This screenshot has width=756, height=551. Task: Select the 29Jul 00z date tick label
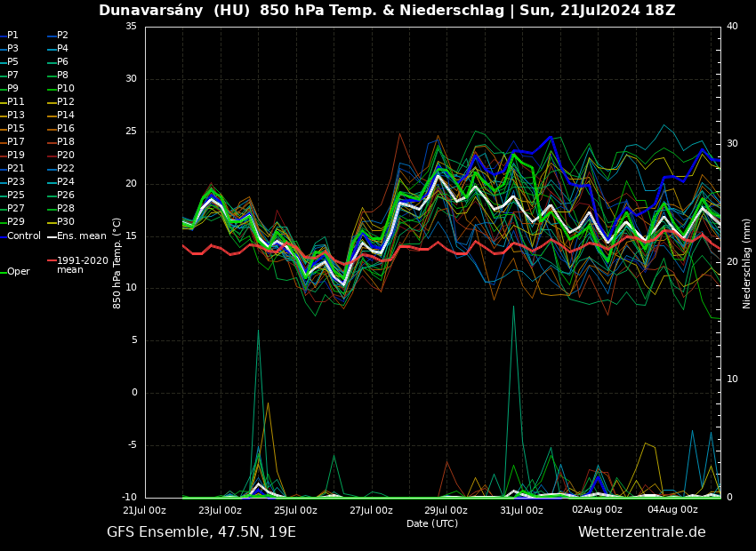click(446, 510)
